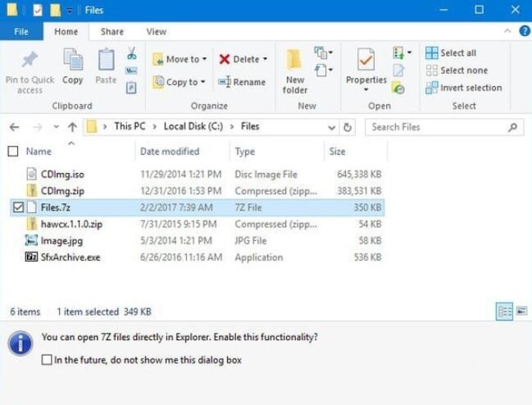Screen dimensions: 532x405
Task: Expand the Properties dropdown arrow
Action: tap(366, 89)
